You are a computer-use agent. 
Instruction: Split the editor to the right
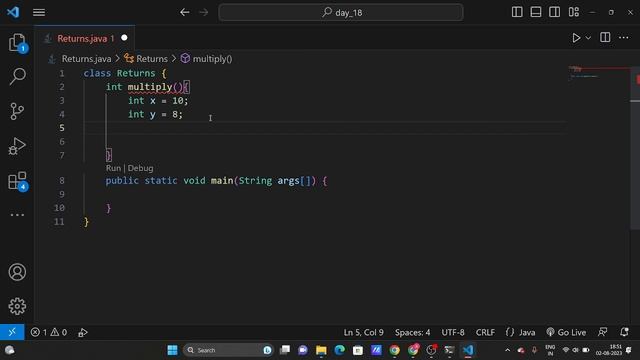[605, 38]
